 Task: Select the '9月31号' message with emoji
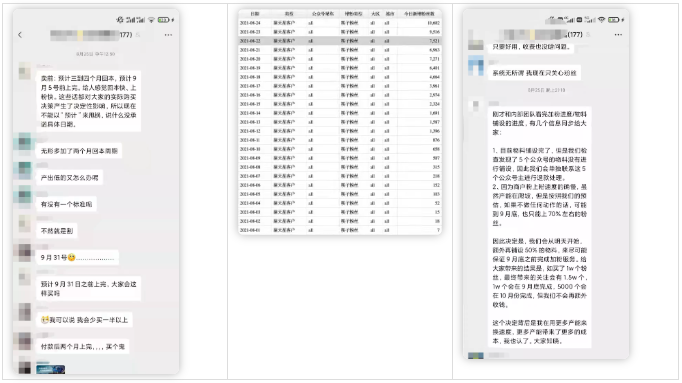77,257
